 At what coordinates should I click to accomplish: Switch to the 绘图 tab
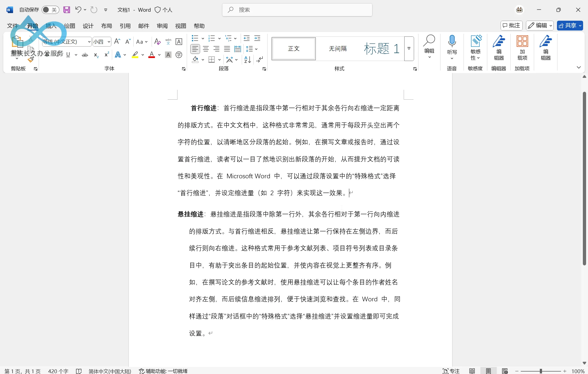click(x=69, y=26)
